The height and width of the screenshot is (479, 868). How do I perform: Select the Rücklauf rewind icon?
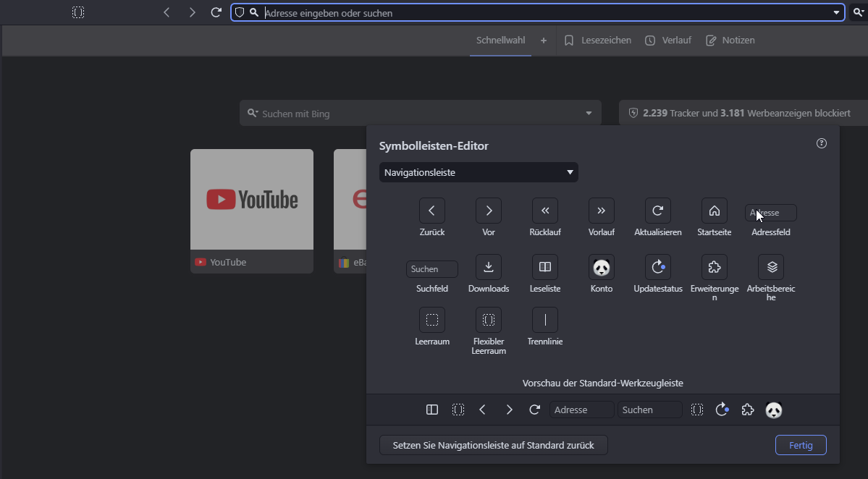544,211
